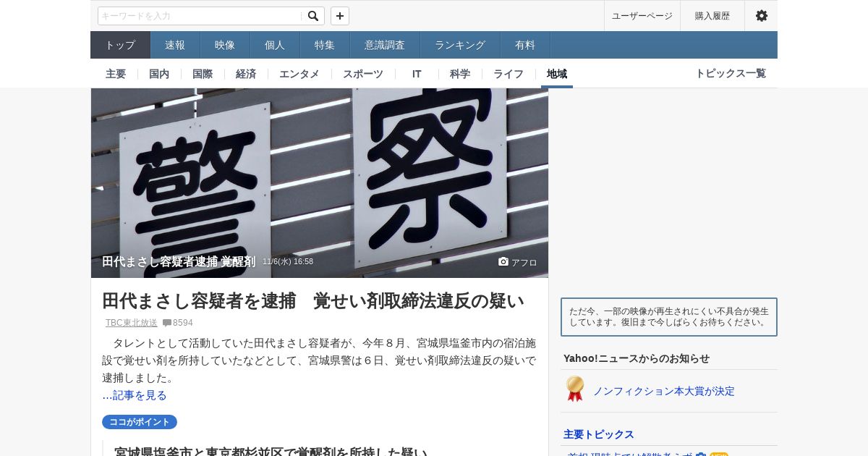Image resolution: width=868 pixels, height=456 pixels.
Task: Select the 特集 tab
Action: (325, 45)
